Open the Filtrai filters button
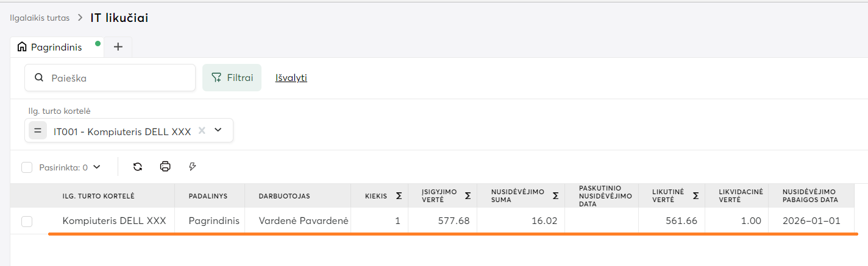This screenshot has height=266, width=868. click(232, 78)
